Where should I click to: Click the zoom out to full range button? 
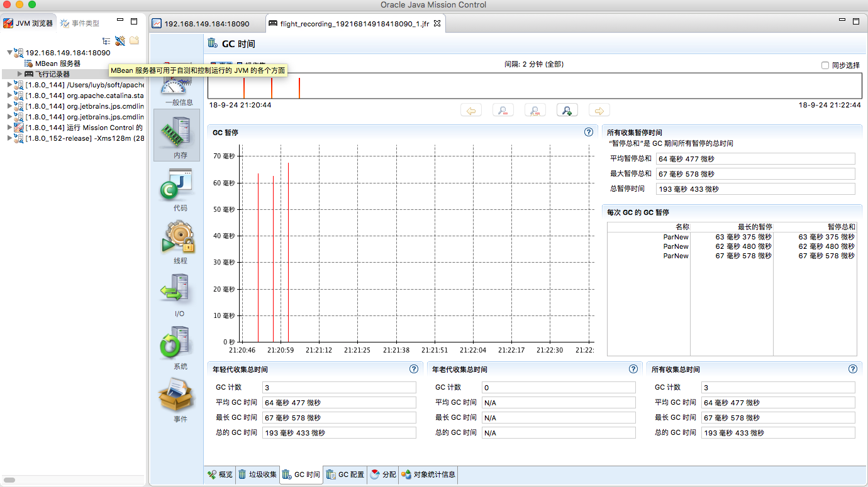[535, 111]
